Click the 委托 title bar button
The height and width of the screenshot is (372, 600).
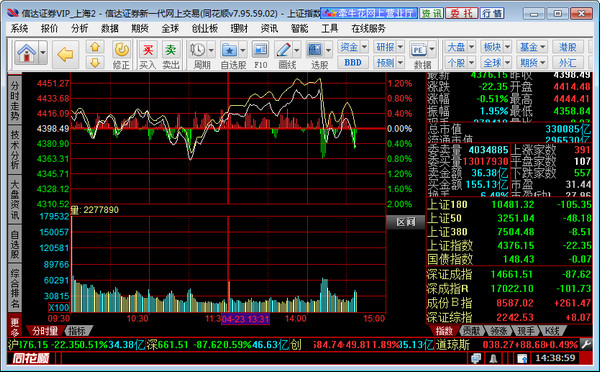[462, 13]
